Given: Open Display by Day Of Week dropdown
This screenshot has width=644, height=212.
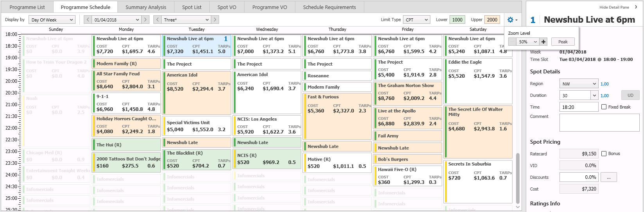Looking at the screenshot, I should (52, 20).
